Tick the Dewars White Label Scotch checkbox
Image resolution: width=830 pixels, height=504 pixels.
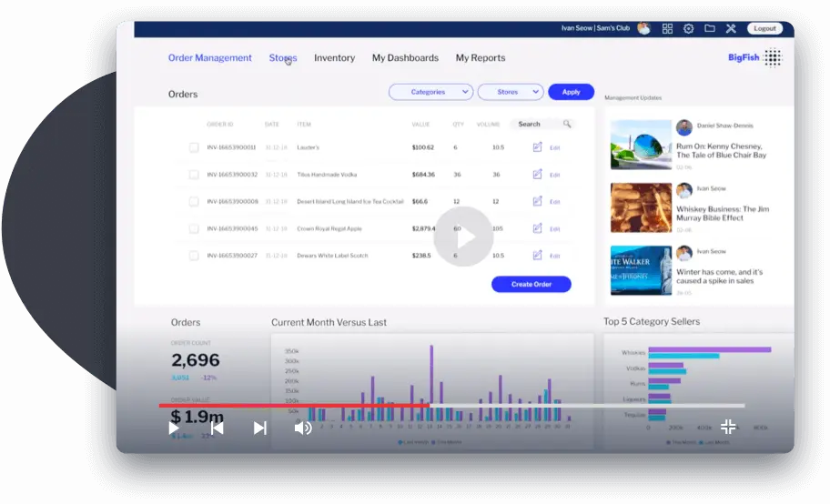pos(194,256)
